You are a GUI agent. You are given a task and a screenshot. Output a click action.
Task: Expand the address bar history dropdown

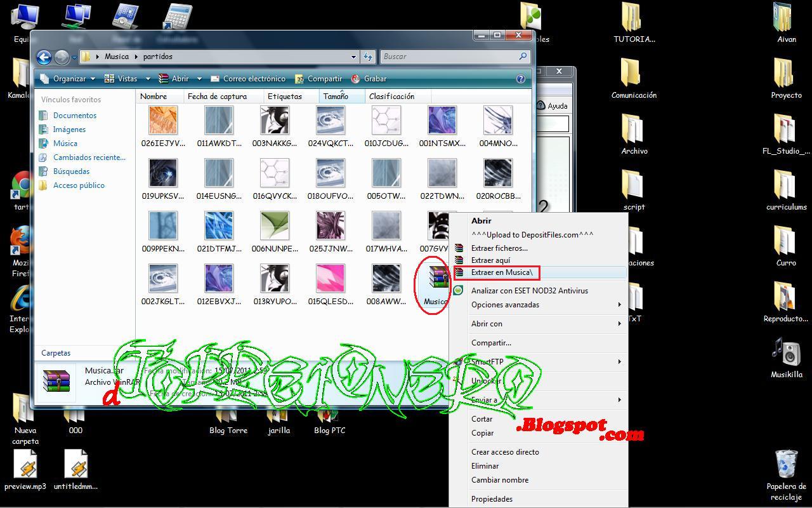coord(353,57)
